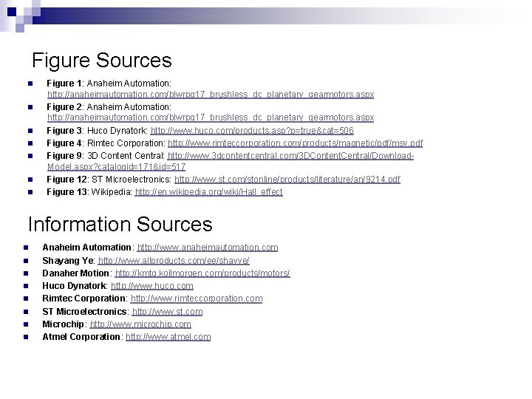Click the bold 'Rimtec Corporation' source label

pyautogui.click(x=84, y=299)
